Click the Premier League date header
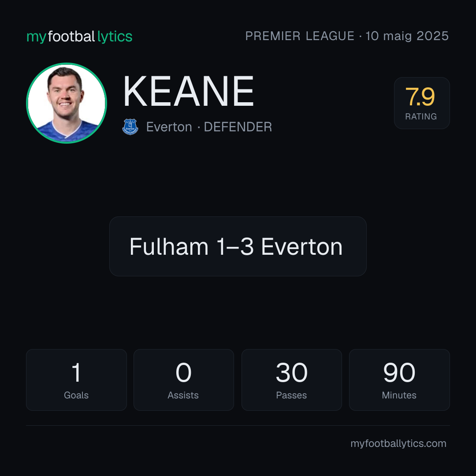Viewport: 476px width, 476px height. click(x=347, y=36)
